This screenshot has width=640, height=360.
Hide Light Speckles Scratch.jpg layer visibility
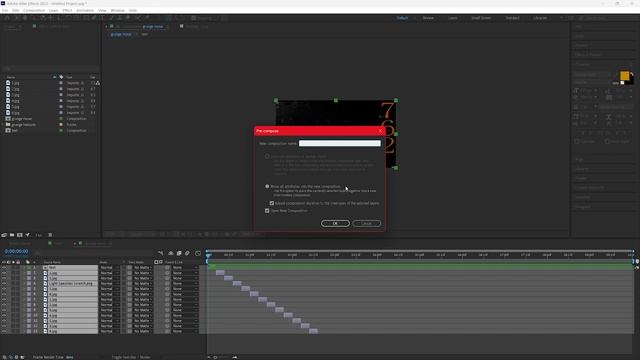(x=4, y=283)
